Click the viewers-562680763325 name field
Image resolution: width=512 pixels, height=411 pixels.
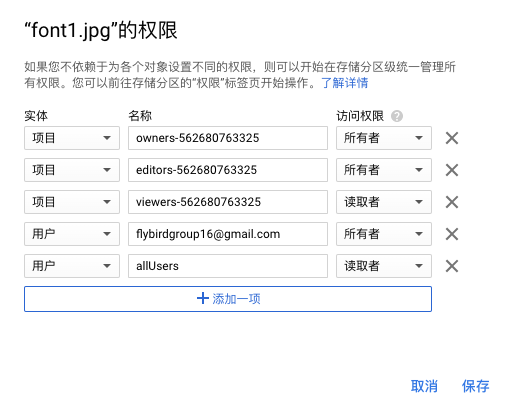(228, 202)
